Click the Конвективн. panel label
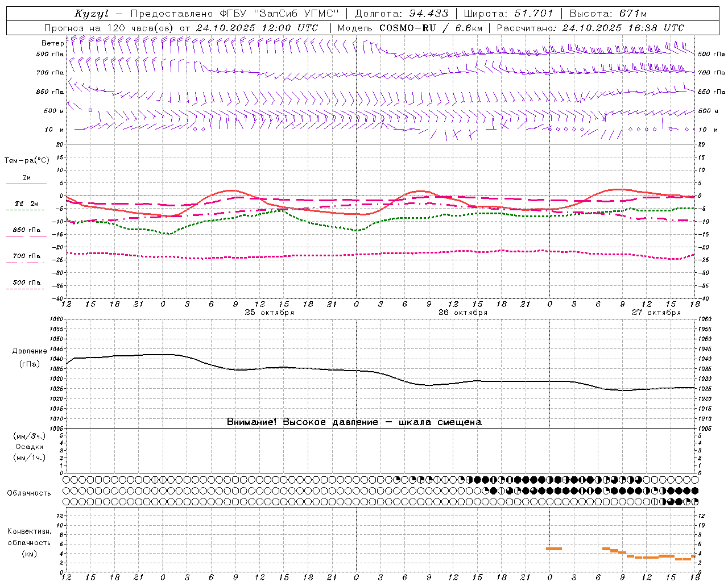This screenshot has width=728, height=582. [30, 531]
